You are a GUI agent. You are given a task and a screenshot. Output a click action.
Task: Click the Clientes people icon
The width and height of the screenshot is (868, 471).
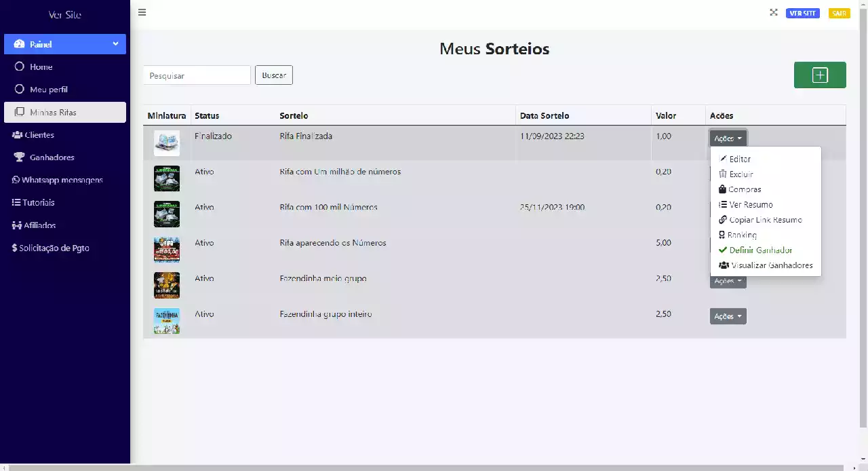coord(17,134)
